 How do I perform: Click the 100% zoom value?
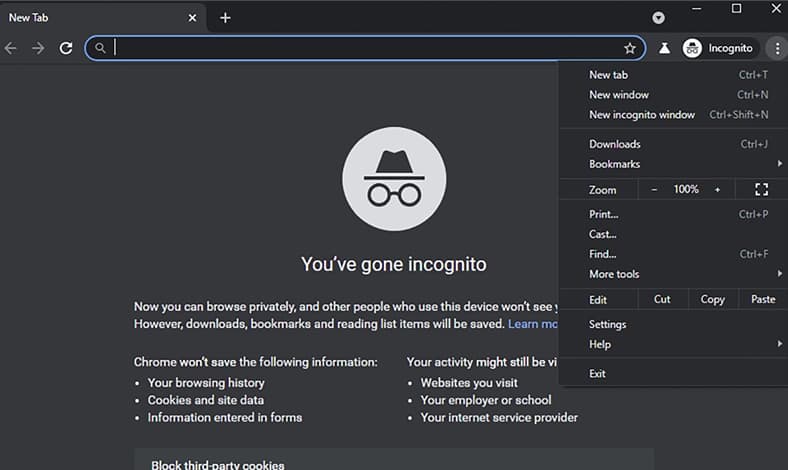coord(686,190)
